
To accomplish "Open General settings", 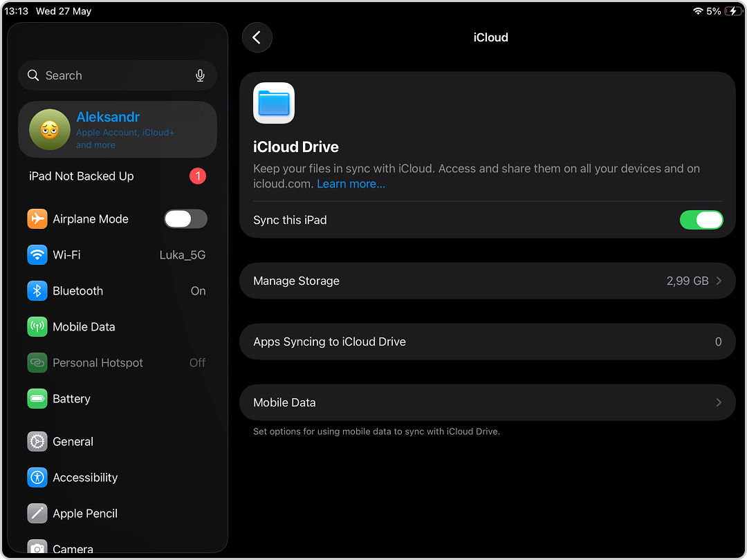I will point(117,441).
